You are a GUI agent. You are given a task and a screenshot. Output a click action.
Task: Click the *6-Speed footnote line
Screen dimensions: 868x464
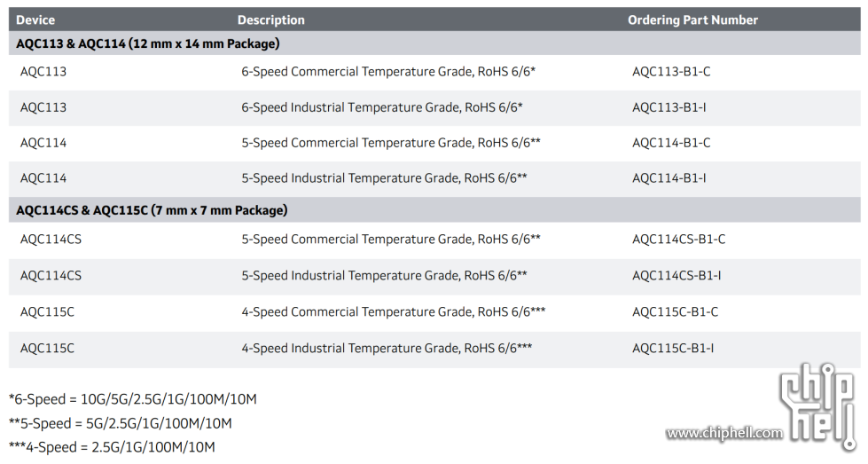coord(132,399)
